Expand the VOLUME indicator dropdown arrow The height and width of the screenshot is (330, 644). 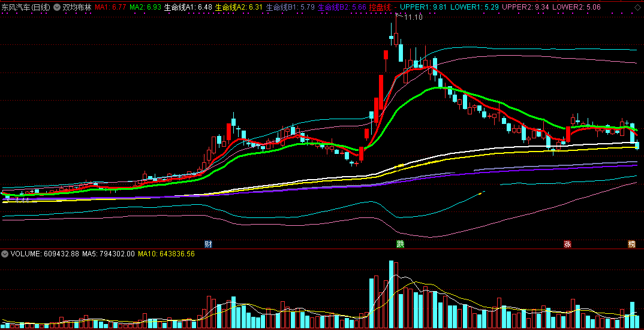[5, 254]
